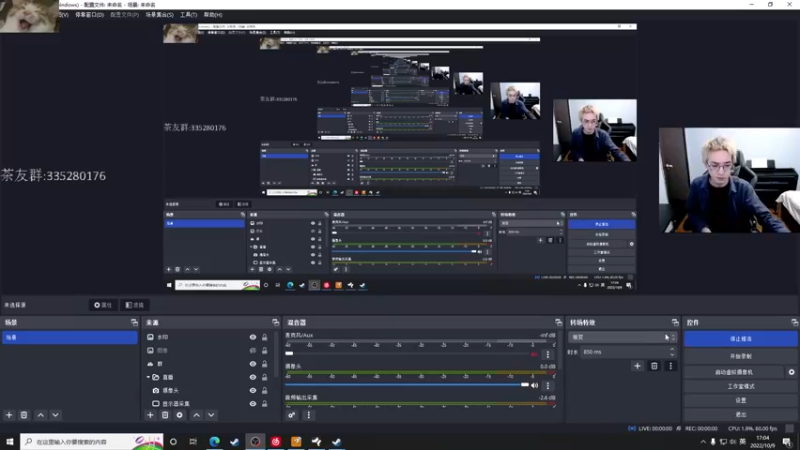This screenshot has width=800, height=450.
Task: Click the 麦克风/Aux volume slider handle
Action: coord(289,353)
